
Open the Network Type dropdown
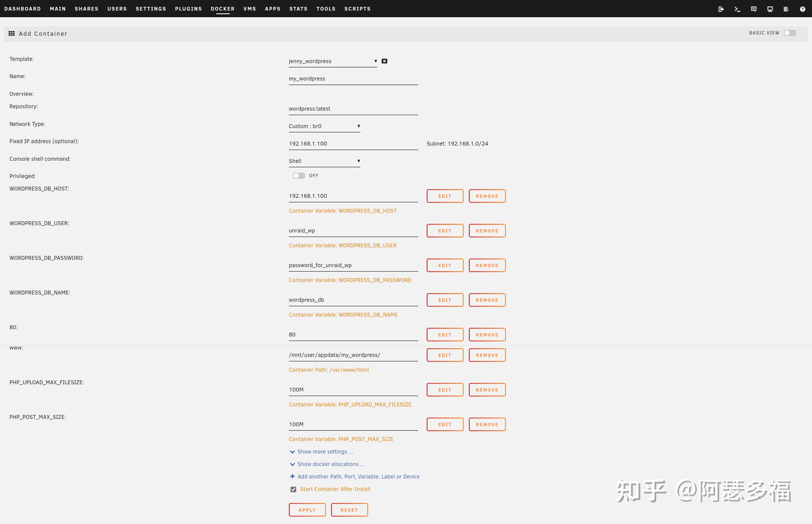[x=324, y=126]
